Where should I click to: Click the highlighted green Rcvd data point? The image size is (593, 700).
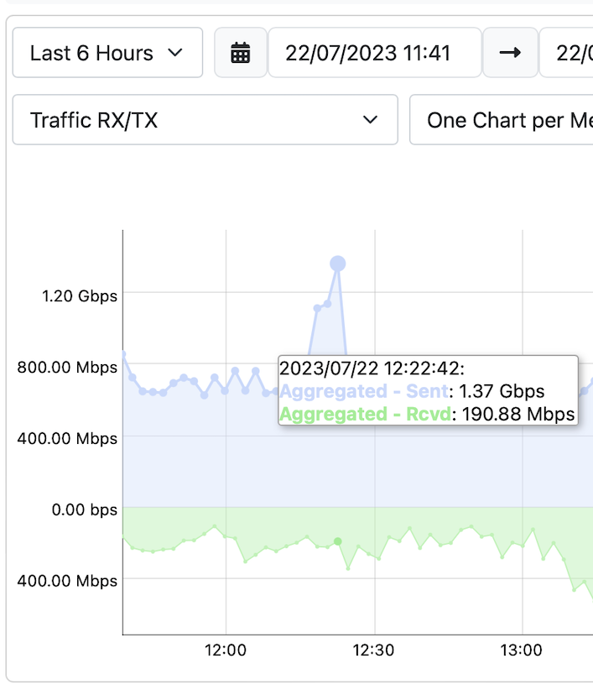(338, 541)
